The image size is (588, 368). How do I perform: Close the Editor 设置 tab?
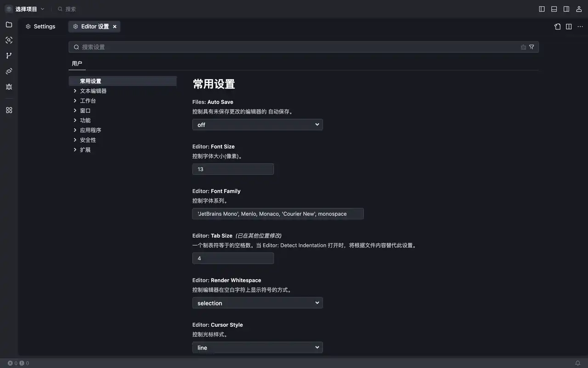(x=115, y=27)
